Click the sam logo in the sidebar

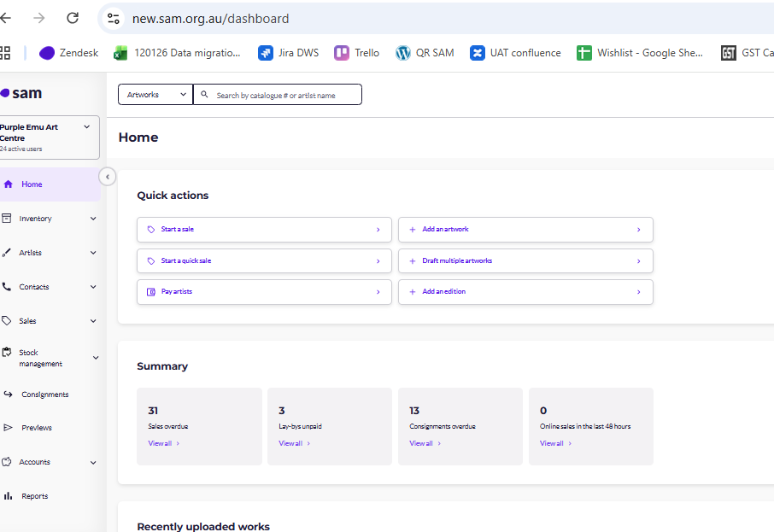click(x=21, y=93)
